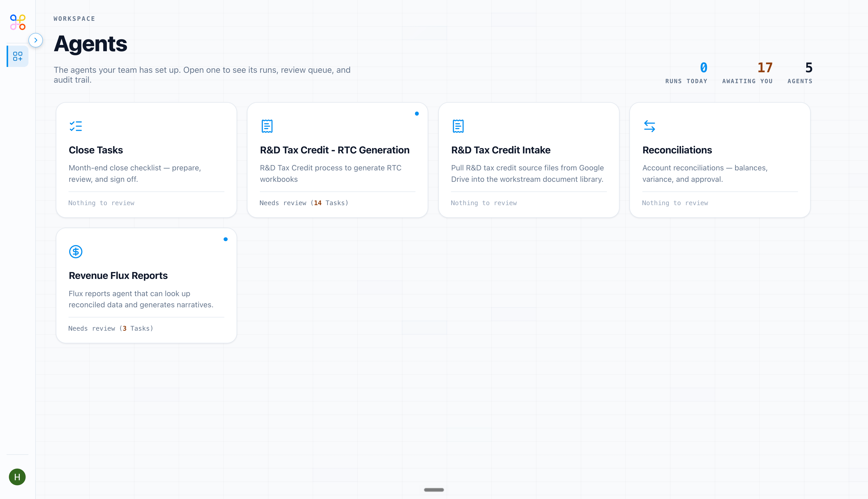The width and height of the screenshot is (868, 499).
Task: Click the Revenue Flux Reports dollar icon
Action: 75,252
